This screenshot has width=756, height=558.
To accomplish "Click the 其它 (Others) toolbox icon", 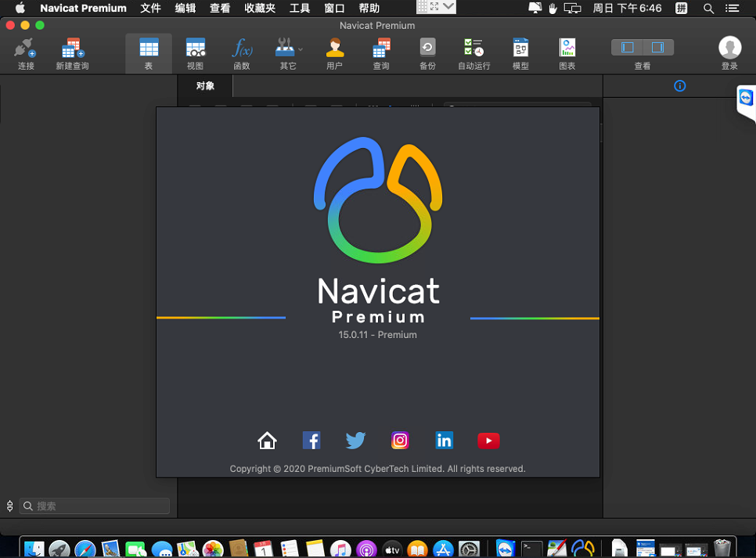I will [285, 47].
